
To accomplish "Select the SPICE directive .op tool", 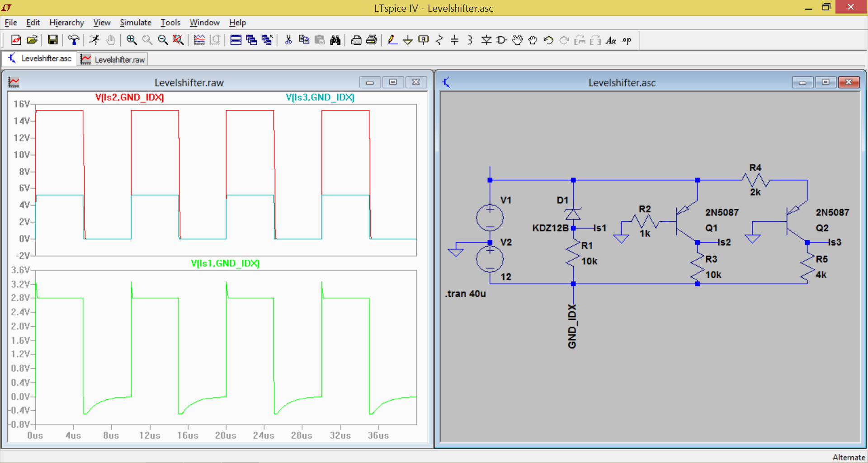I will coord(627,40).
